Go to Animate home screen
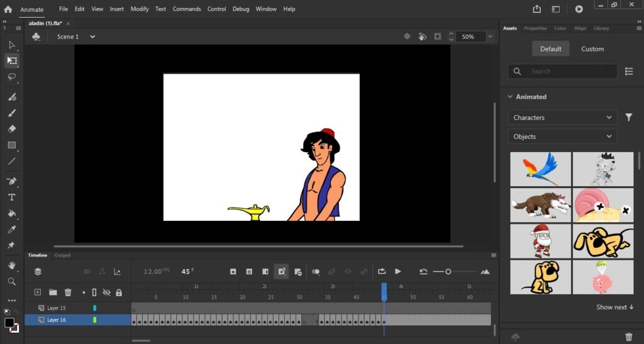Screen dimensions: 644x344 tap(8, 9)
